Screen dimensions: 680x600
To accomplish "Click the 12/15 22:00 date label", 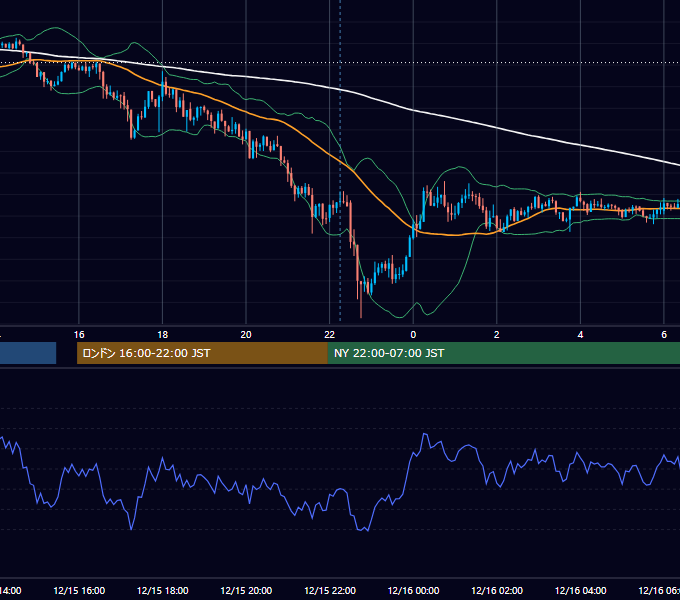I will [330, 590].
